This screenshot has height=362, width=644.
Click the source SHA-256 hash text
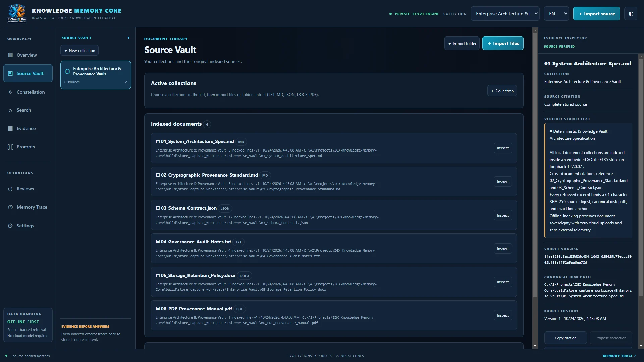point(588,260)
